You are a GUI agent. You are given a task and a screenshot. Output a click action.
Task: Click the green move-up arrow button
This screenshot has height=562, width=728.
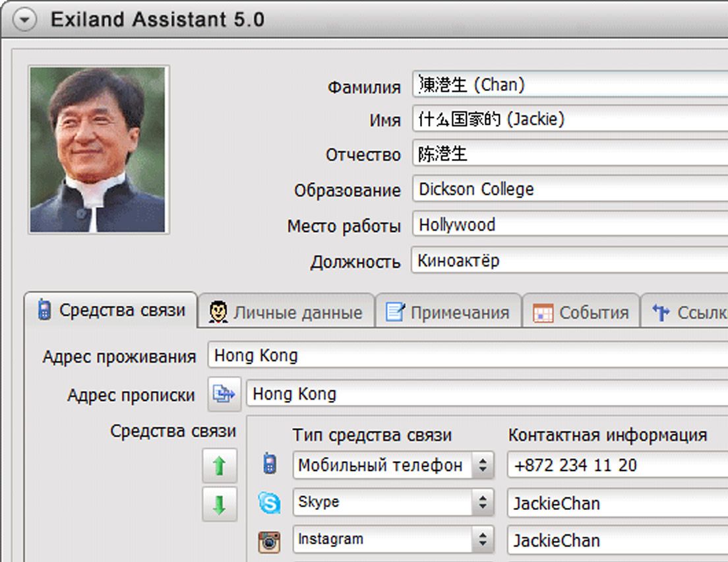(220, 466)
